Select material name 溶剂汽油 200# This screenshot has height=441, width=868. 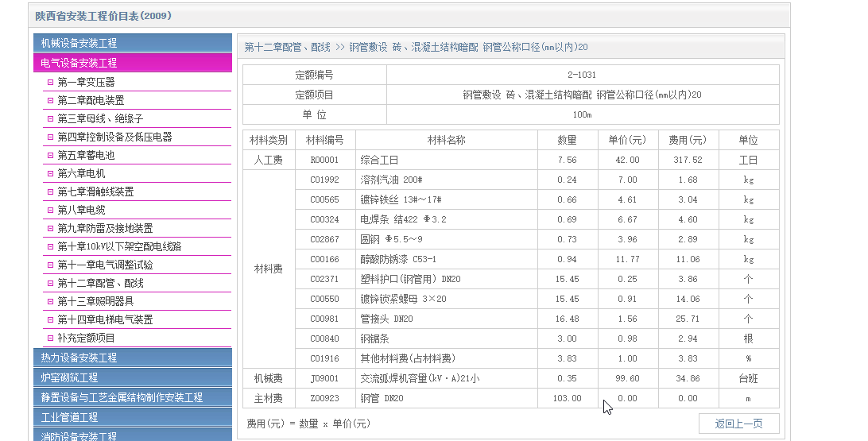coord(391,180)
